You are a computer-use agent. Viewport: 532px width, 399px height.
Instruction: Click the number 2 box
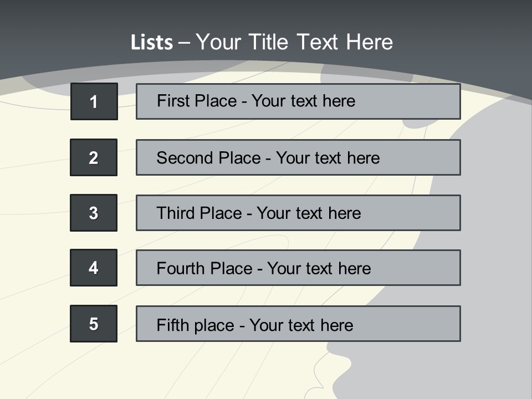[x=94, y=157]
